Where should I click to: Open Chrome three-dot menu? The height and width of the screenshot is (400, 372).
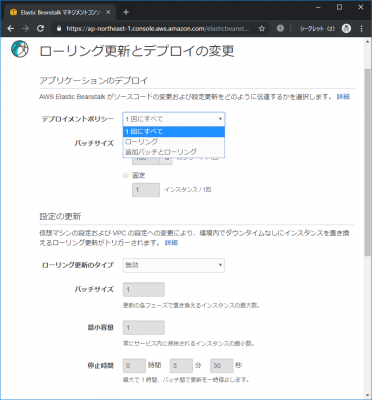pos(361,29)
